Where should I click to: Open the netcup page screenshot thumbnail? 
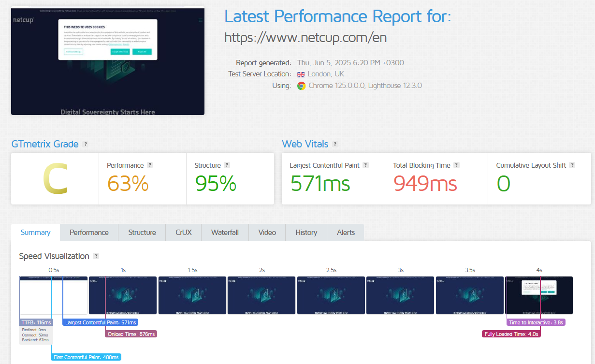108,61
